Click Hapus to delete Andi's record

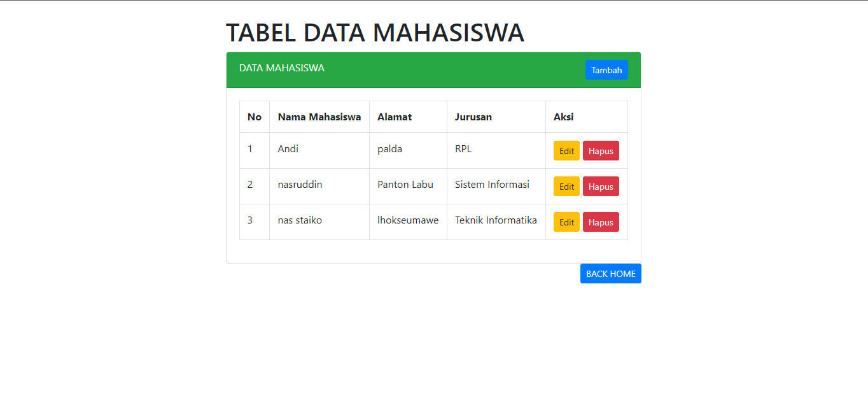click(x=600, y=150)
